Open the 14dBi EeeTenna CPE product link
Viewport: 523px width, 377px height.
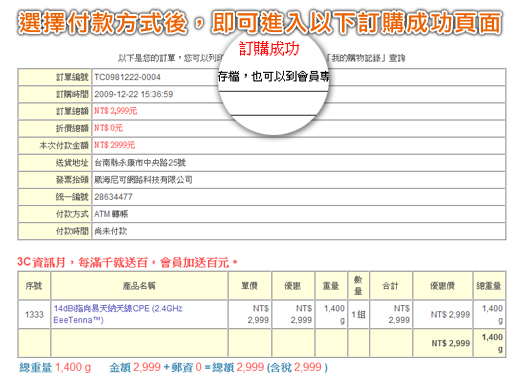point(118,314)
